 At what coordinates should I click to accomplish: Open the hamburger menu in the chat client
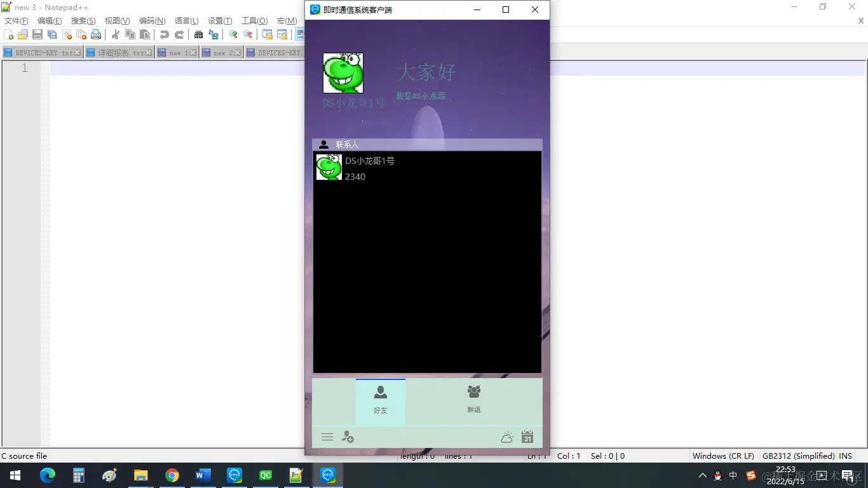click(x=327, y=437)
